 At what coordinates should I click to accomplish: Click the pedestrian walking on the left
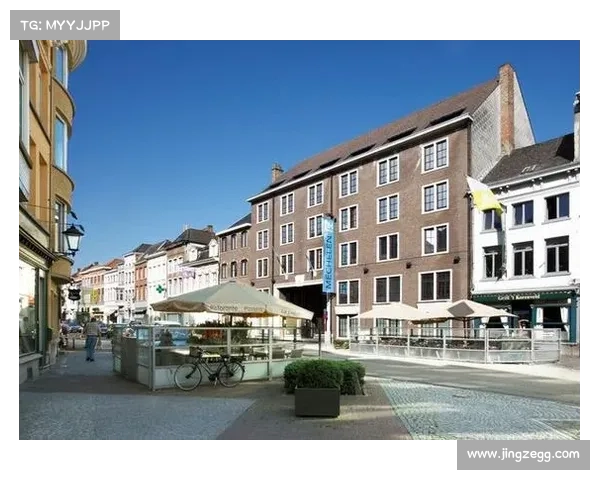click(92, 338)
